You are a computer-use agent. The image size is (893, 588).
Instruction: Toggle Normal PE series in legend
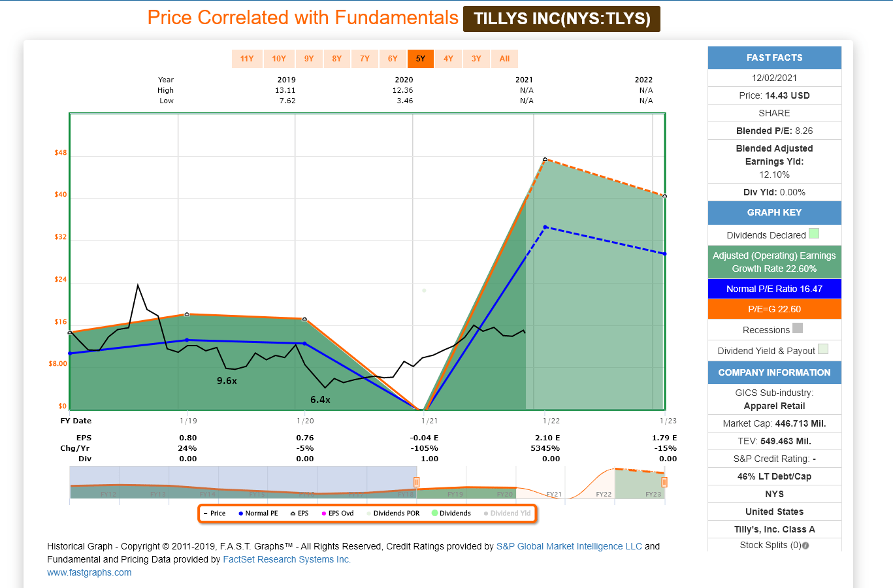pos(258,514)
